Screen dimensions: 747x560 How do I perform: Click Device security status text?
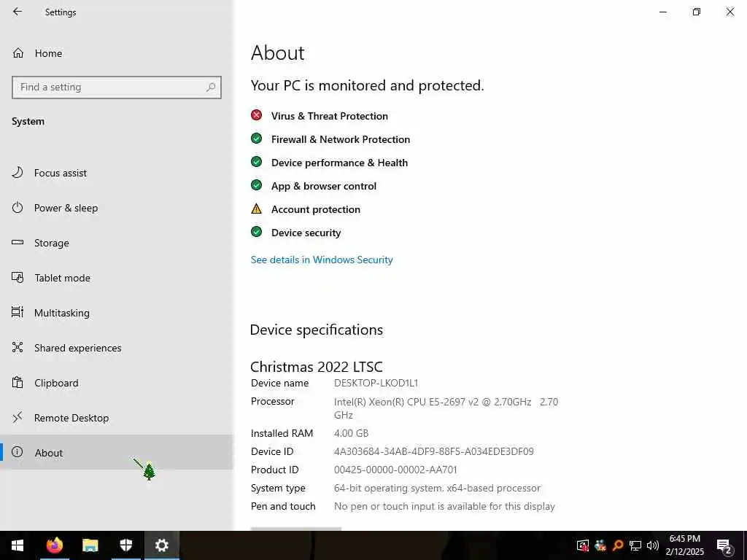pyautogui.click(x=306, y=233)
